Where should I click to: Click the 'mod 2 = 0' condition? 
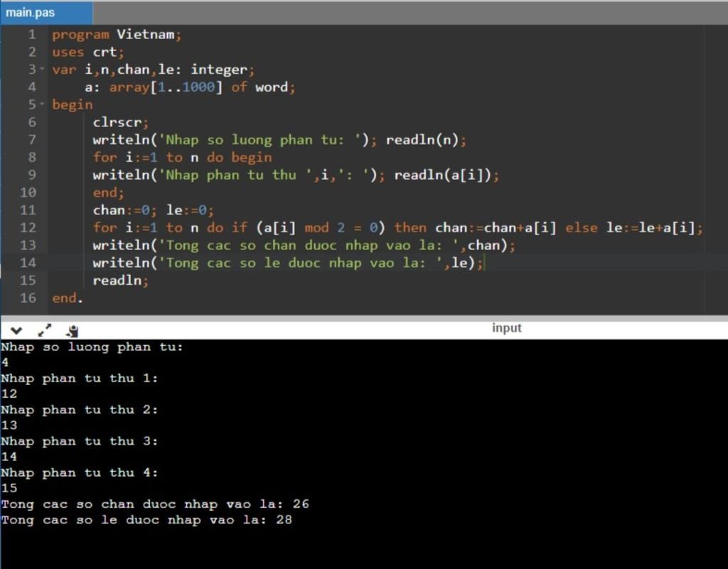(x=341, y=228)
